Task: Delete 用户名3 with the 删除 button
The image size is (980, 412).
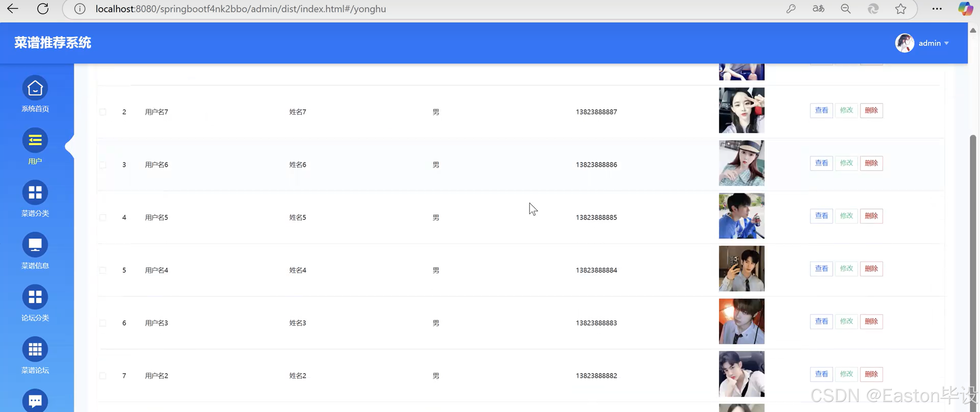Action: (x=872, y=321)
